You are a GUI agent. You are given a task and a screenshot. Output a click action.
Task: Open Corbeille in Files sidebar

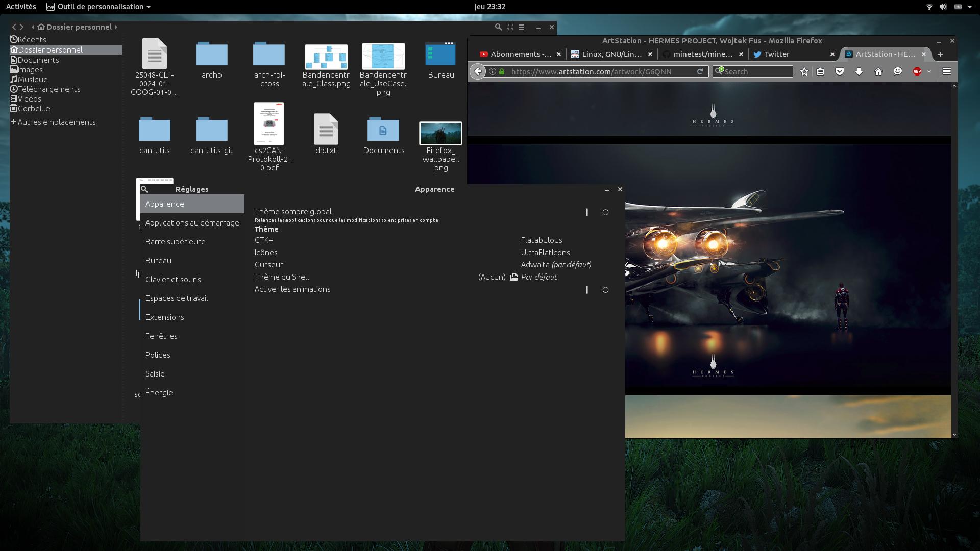tap(66, 109)
